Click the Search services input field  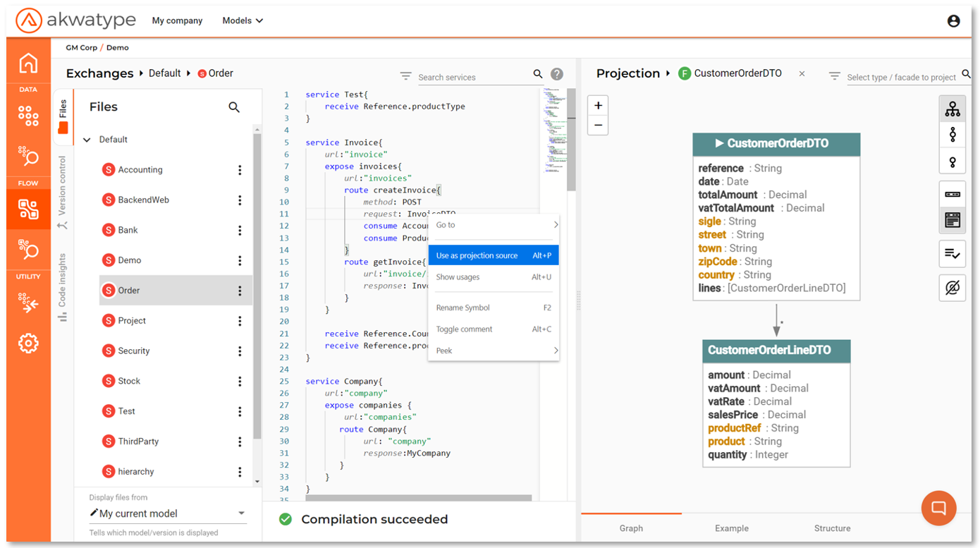473,77
